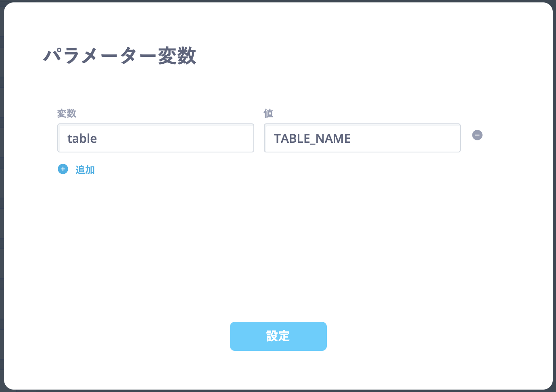The width and height of the screenshot is (556, 392).
Task: Delete the TABLE_NAME value row
Action: click(477, 135)
